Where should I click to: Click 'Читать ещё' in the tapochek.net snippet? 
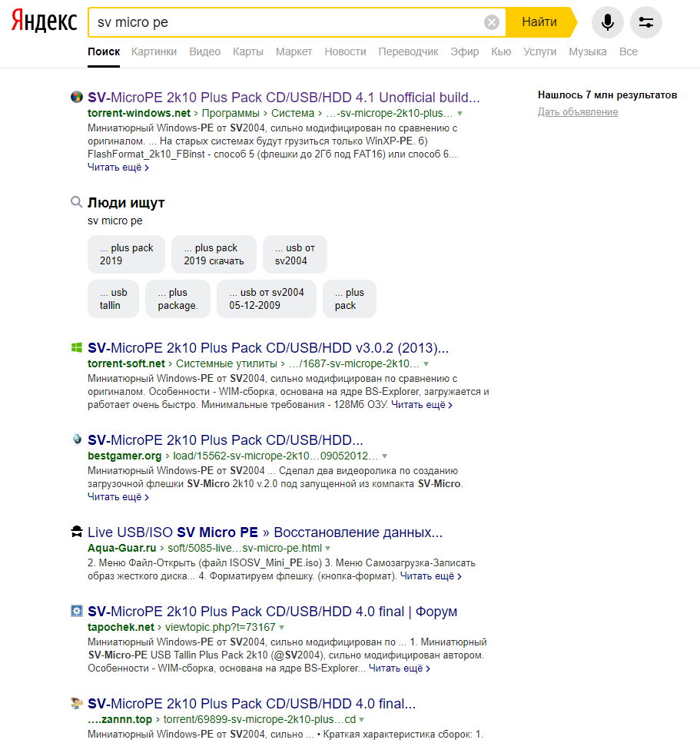[399, 668]
